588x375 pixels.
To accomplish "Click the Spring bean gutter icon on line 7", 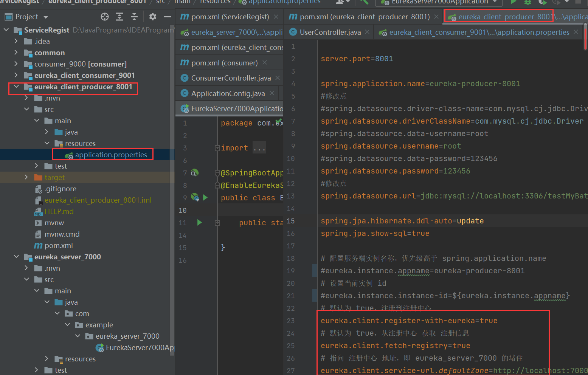I will pyautogui.click(x=195, y=173).
